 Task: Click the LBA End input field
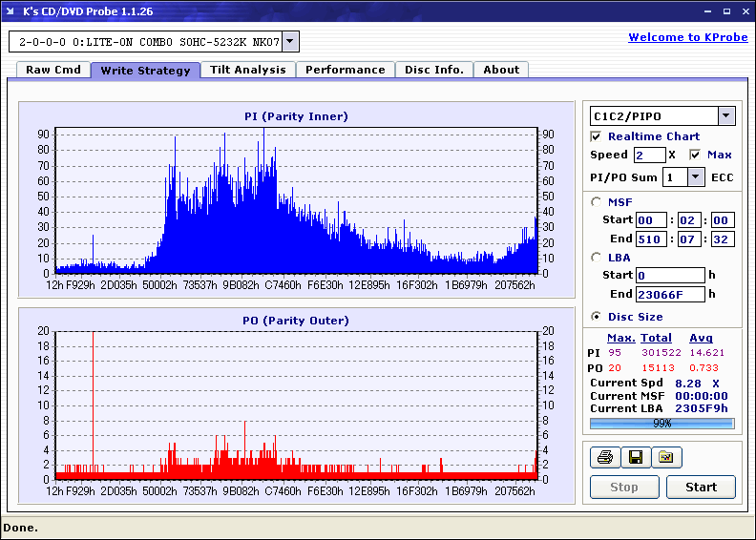click(669, 294)
